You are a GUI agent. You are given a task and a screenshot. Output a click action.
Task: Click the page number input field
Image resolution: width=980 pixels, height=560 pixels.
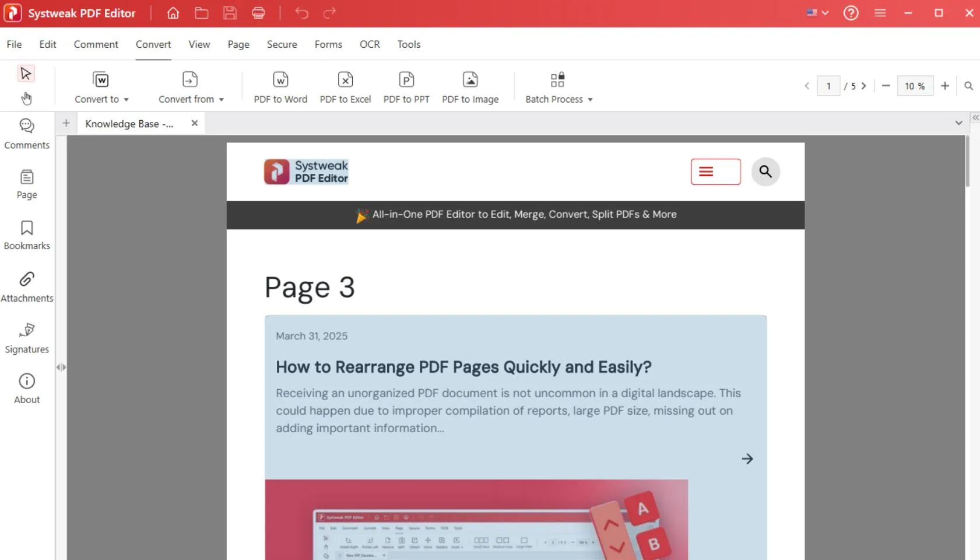(830, 86)
